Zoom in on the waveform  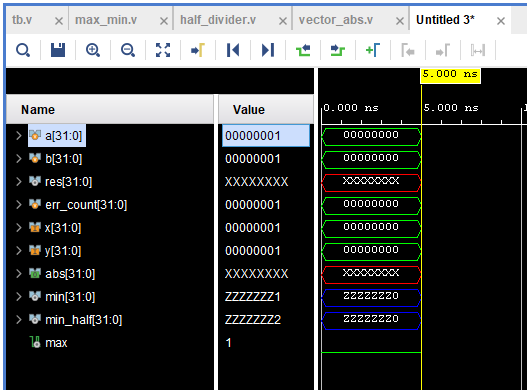[x=93, y=50]
